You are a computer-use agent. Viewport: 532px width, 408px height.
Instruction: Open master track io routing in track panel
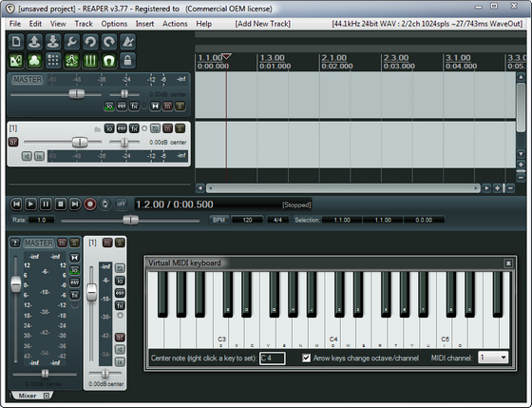109,107
